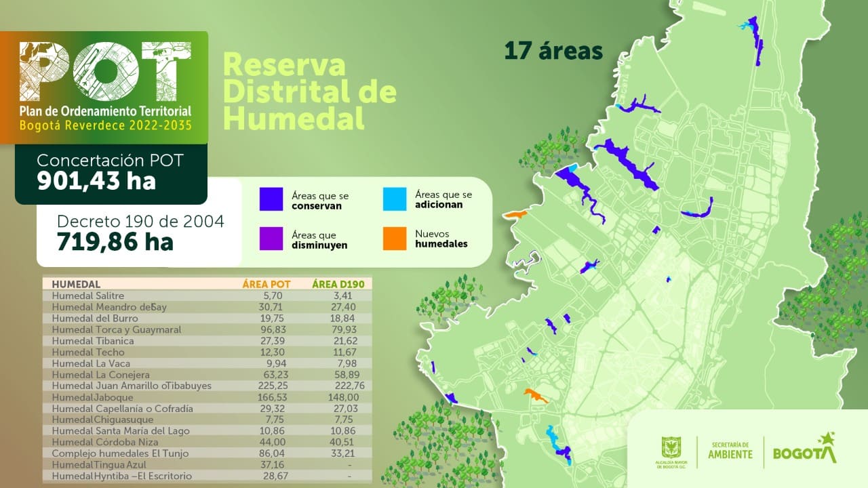Click the 'HUMEDAL' column header
The image size is (868, 488).
(76, 284)
